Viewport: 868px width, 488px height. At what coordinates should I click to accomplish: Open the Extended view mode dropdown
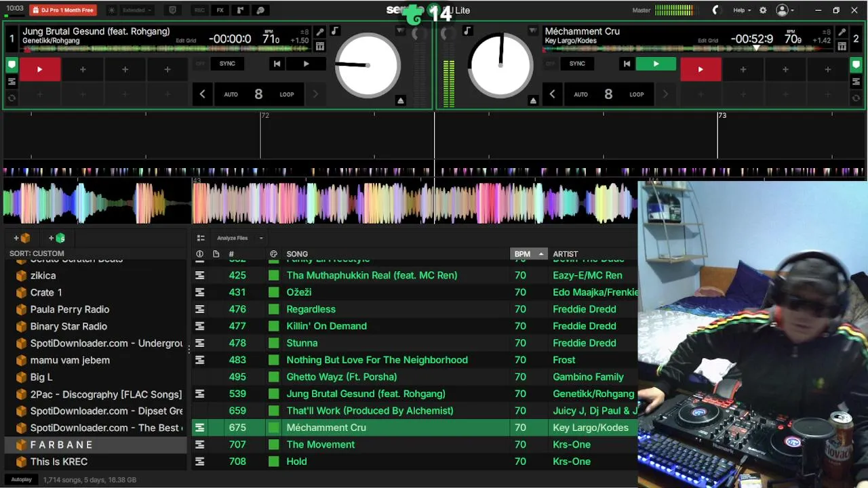tap(138, 10)
